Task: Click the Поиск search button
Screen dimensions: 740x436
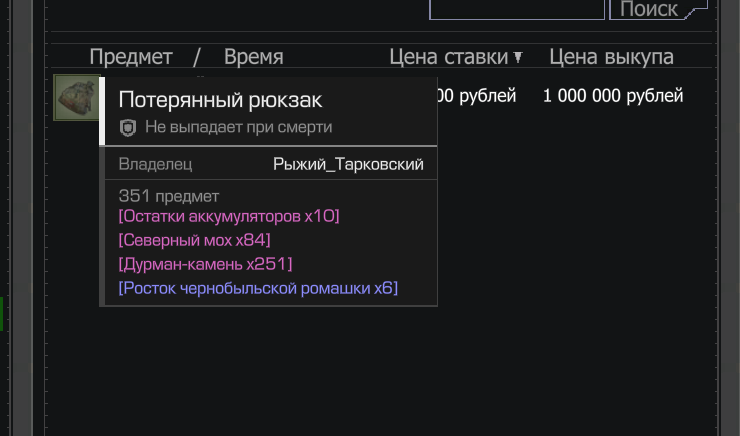Action: [x=658, y=9]
